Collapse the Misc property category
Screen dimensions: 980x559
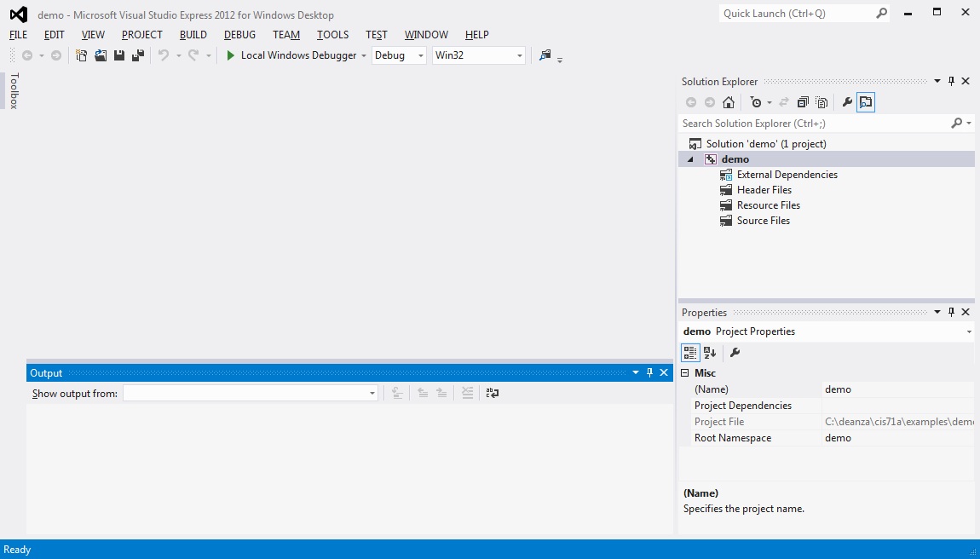tap(685, 372)
